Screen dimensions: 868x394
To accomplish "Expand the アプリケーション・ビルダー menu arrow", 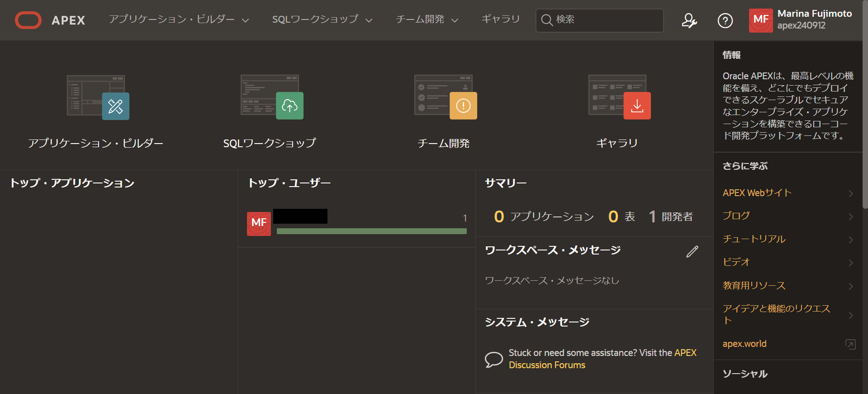I will click(x=245, y=20).
